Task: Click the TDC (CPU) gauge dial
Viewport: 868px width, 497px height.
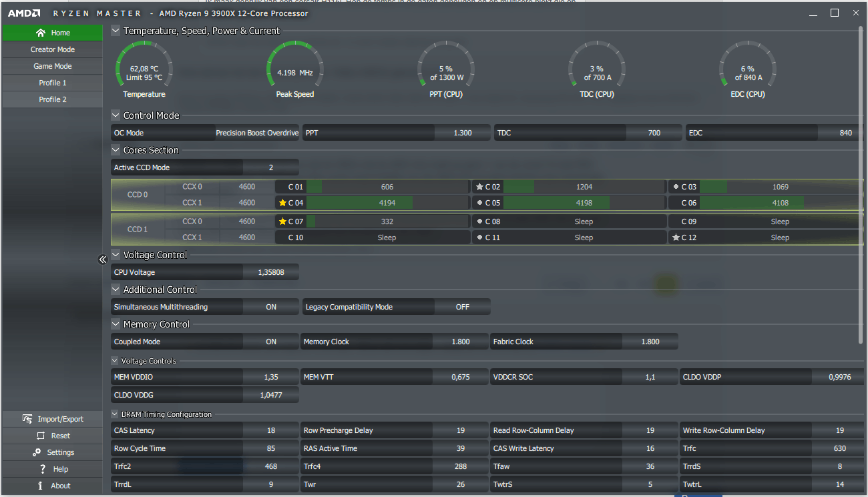Action: [597, 66]
